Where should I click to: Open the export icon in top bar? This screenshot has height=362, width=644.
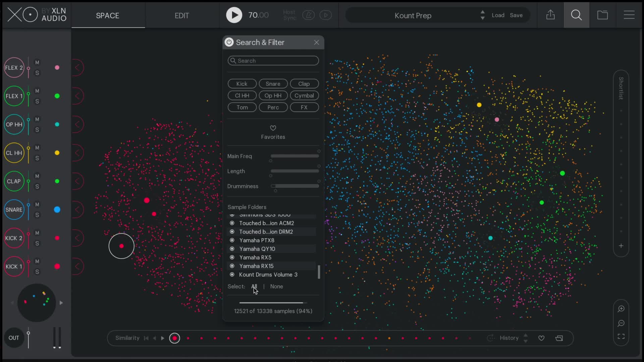pos(550,15)
